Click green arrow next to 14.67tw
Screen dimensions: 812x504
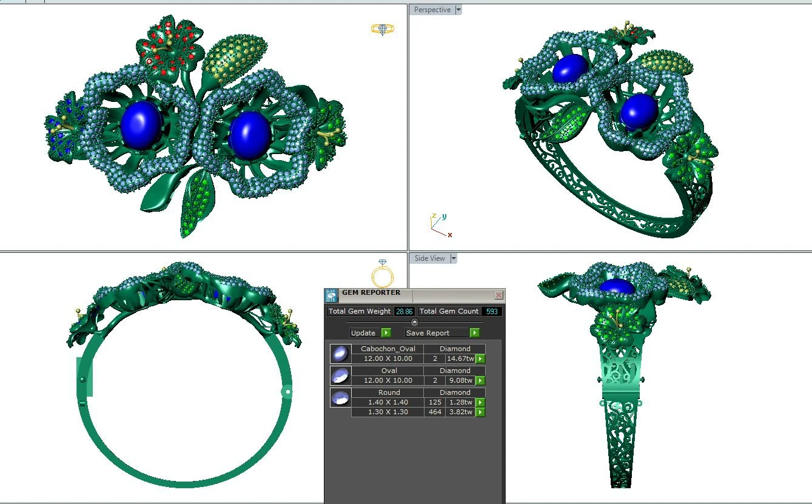pyautogui.click(x=480, y=359)
